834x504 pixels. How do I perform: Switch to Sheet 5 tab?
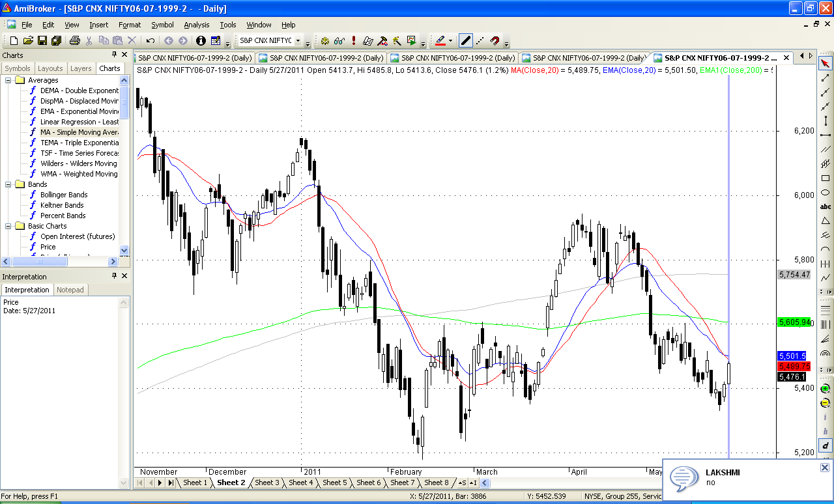tap(335, 483)
